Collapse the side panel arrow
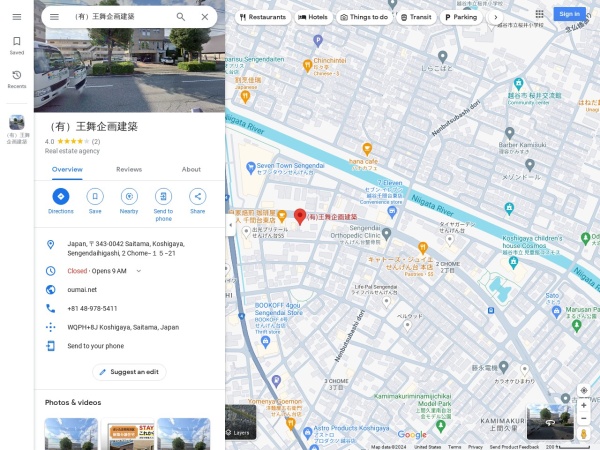 pyautogui.click(x=230, y=225)
